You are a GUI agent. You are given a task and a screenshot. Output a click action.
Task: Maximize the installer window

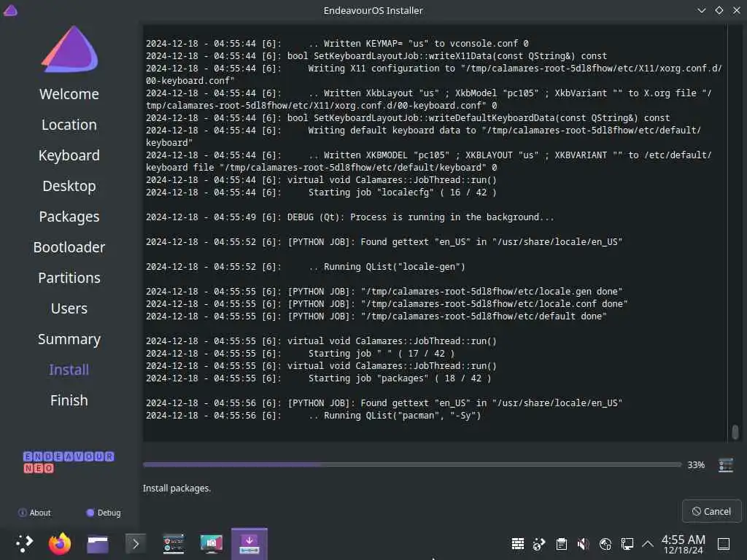[x=719, y=10]
